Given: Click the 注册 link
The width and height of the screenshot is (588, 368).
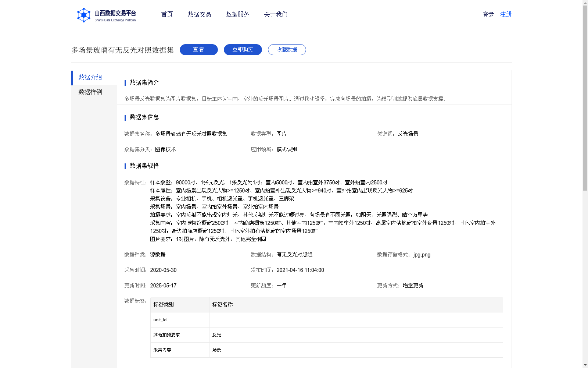Looking at the screenshot, I should [506, 14].
